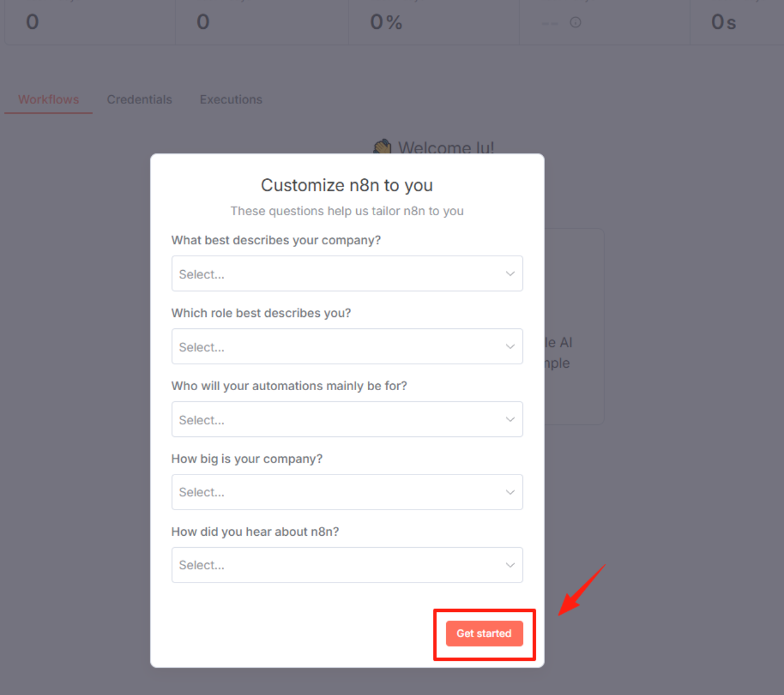Click the info icon beside the dashes
Image resolution: width=784 pixels, height=695 pixels.
click(576, 23)
